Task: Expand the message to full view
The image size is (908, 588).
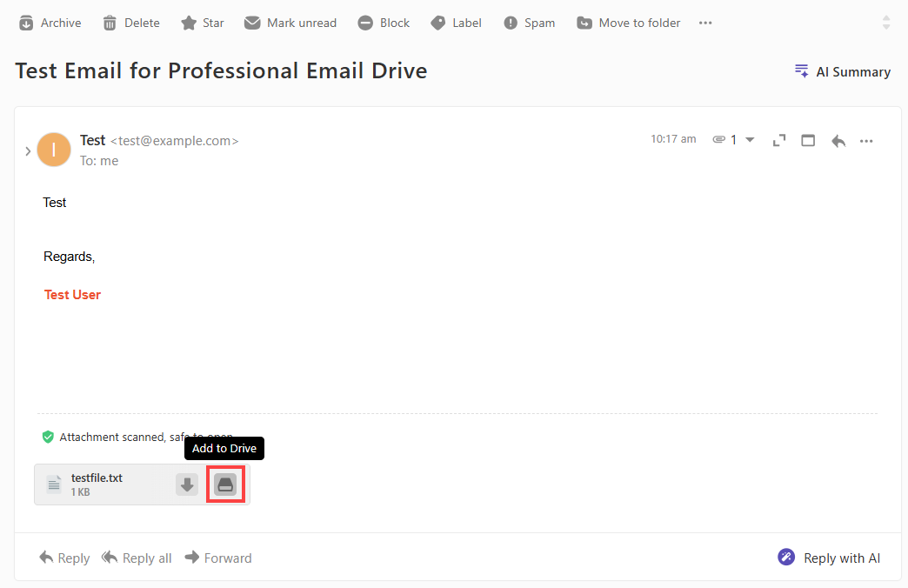Action: pyautogui.click(x=779, y=140)
